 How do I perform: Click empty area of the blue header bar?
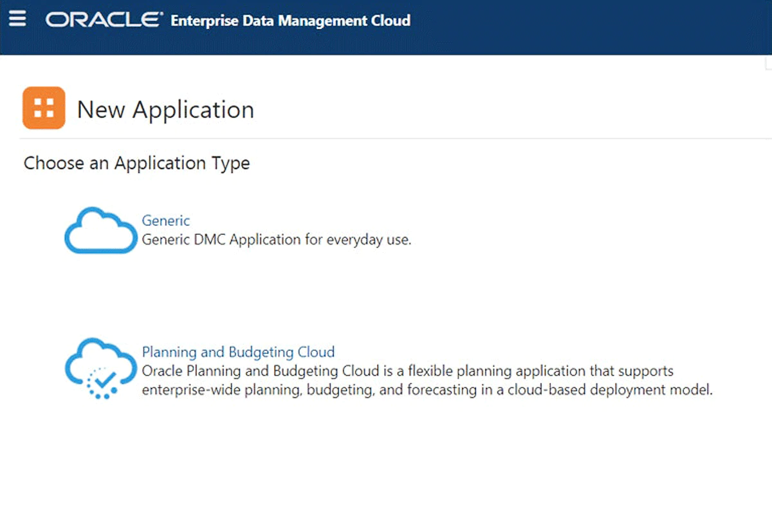click(579, 26)
